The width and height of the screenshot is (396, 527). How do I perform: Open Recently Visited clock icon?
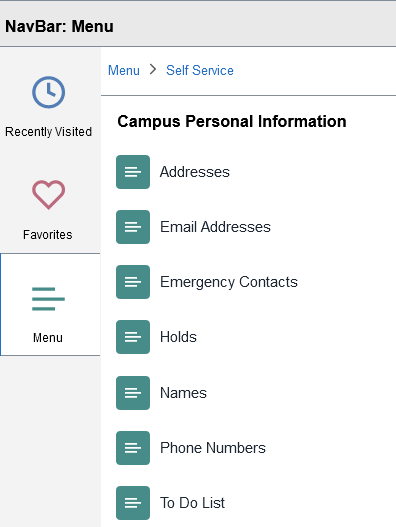[x=48, y=92]
